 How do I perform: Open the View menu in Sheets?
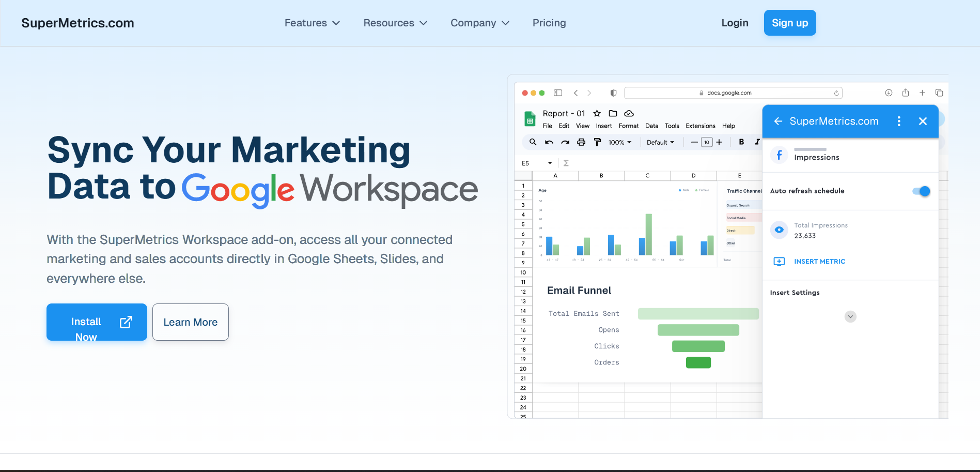pos(583,126)
